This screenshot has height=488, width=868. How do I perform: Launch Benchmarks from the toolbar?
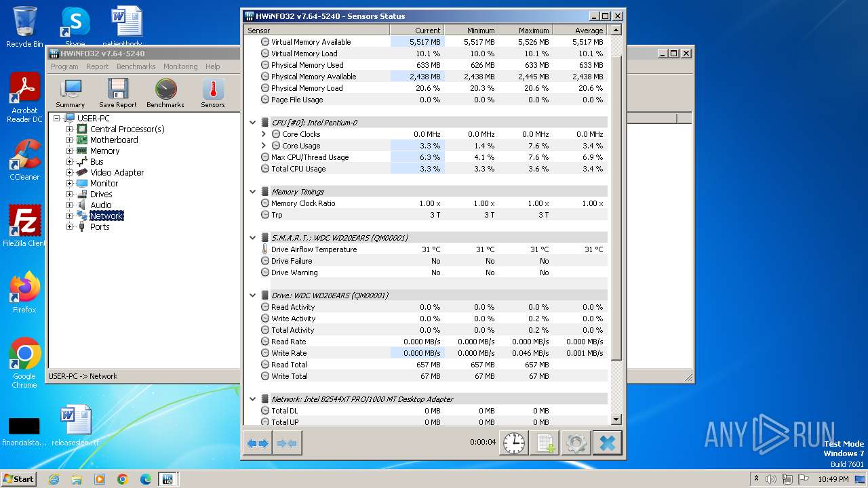(165, 93)
